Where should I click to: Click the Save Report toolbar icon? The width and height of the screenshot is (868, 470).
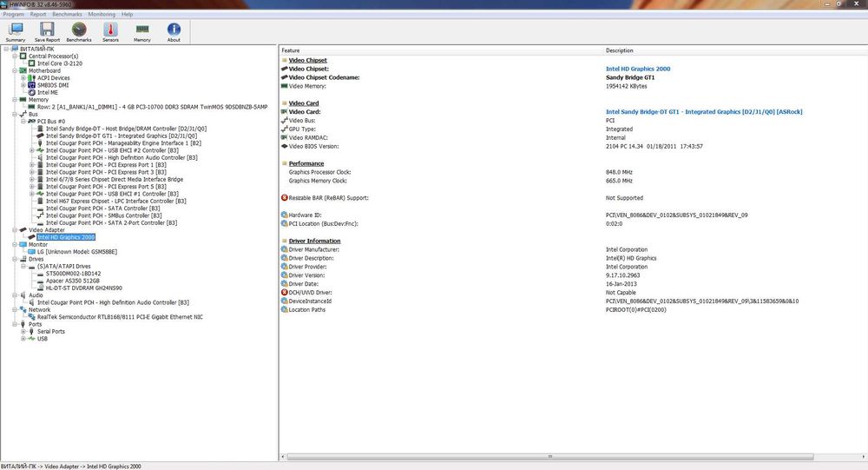point(47,32)
